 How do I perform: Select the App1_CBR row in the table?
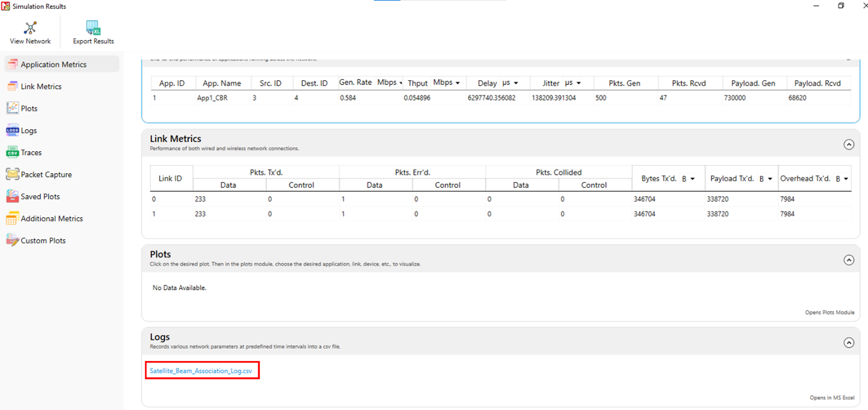212,98
